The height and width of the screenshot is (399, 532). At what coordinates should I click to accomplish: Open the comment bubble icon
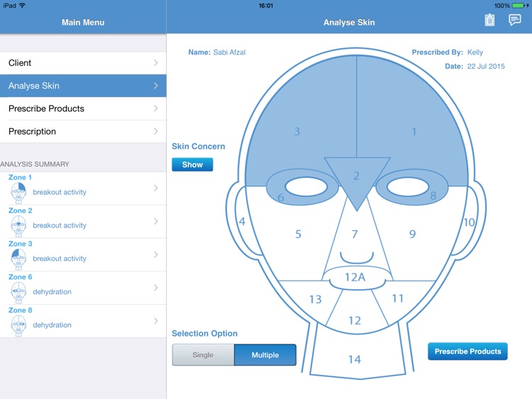click(x=514, y=20)
